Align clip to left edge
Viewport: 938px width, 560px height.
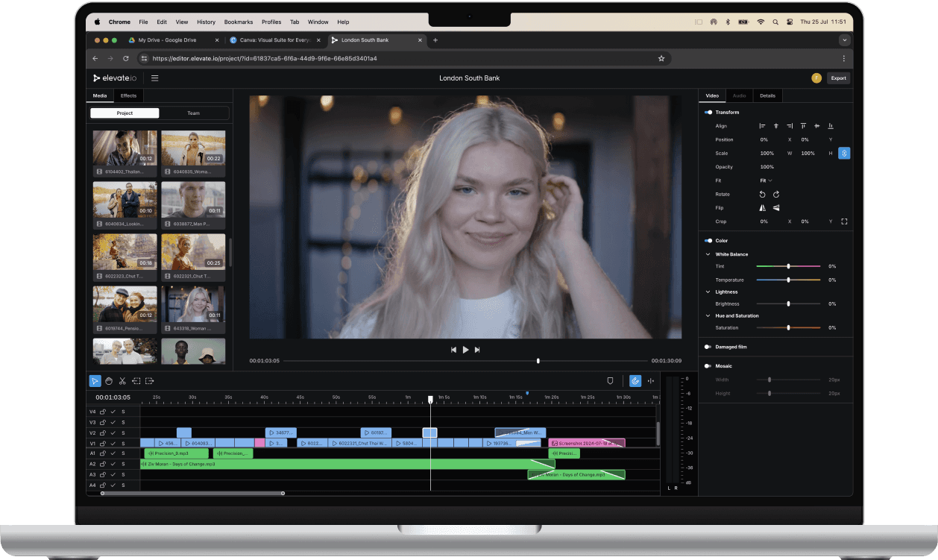(762, 126)
